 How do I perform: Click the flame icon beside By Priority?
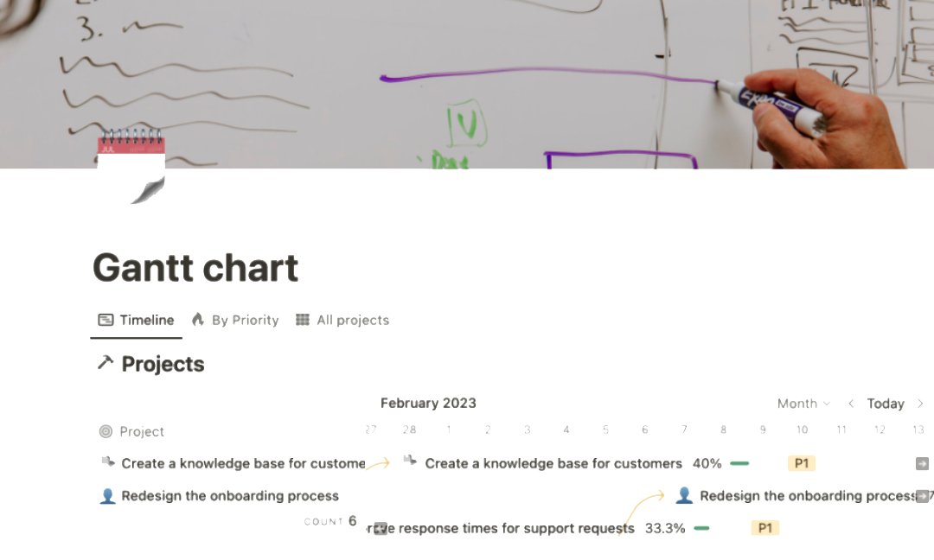tap(198, 320)
